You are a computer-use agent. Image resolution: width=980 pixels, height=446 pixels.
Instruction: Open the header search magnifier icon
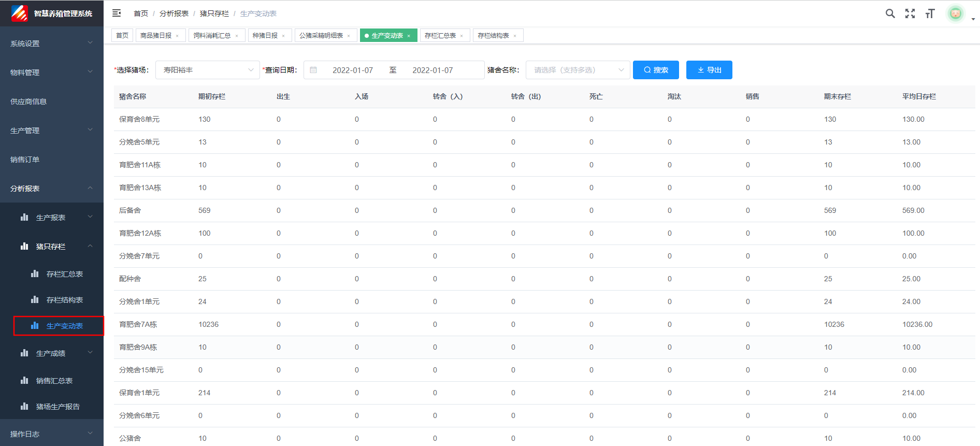[x=890, y=13]
